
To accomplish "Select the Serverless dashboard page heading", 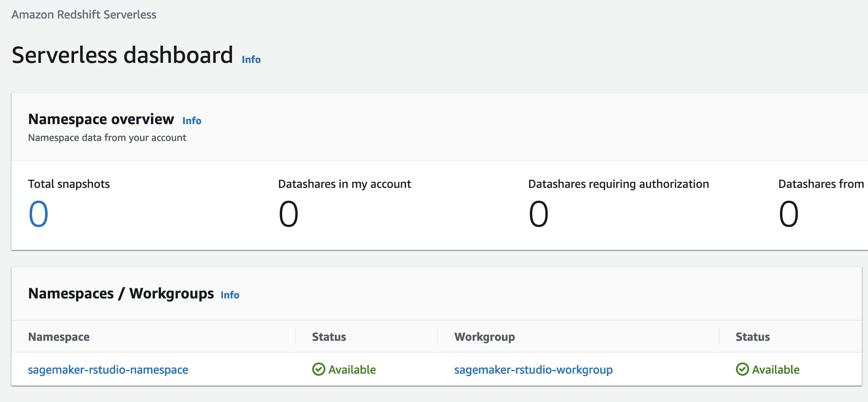I will point(122,55).
